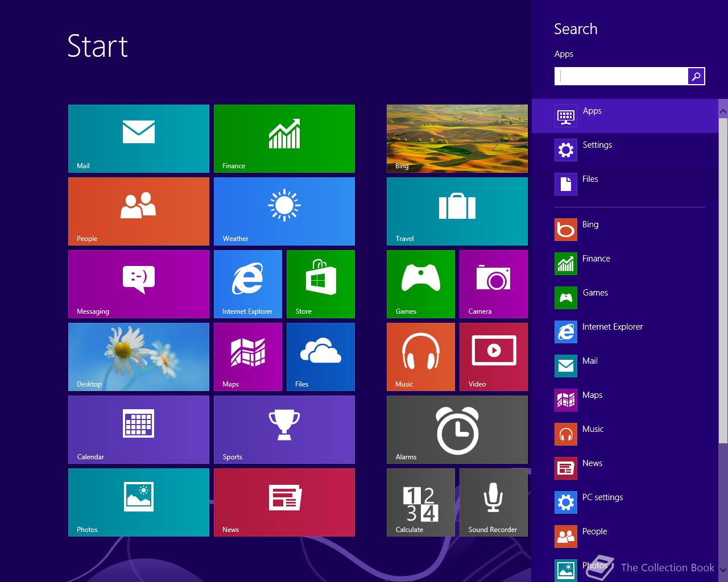Open the Weather tile
This screenshot has width=728, height=582.
point(284,211)
